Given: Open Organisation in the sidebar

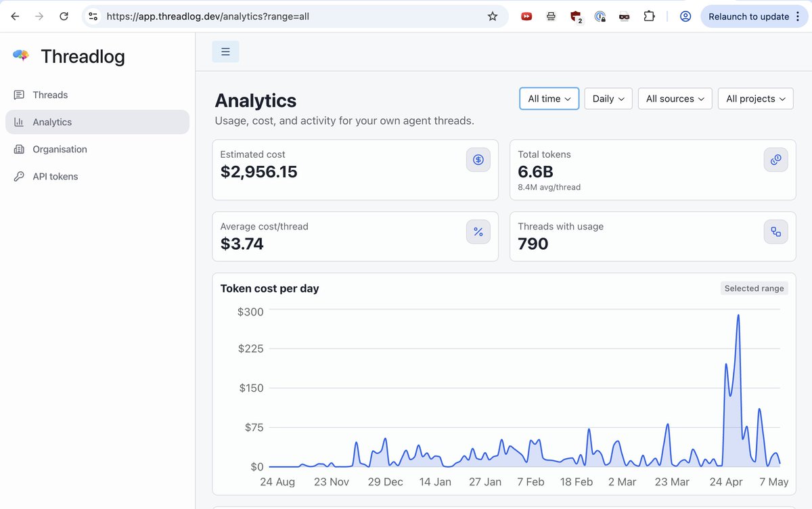Looking at the screenshot, I should click(97, 149).
